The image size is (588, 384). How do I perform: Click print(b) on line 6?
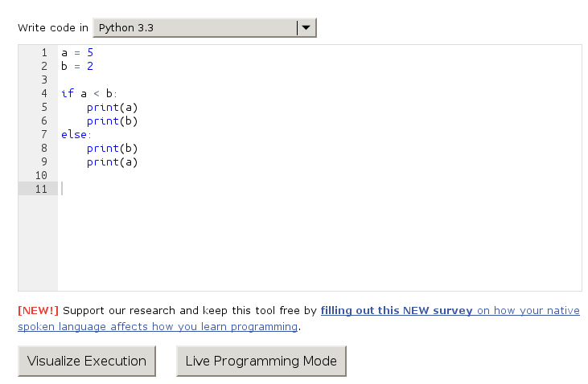[x=113, y=121]
